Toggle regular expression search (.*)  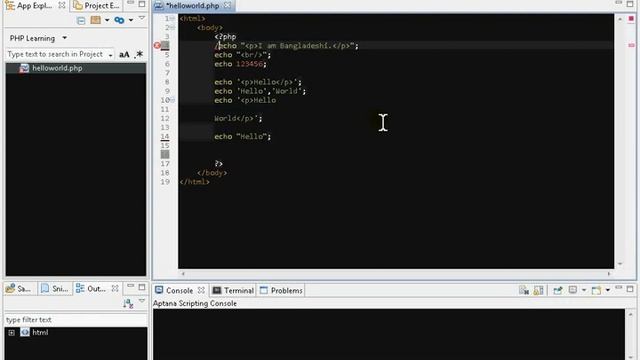point(139,54)
